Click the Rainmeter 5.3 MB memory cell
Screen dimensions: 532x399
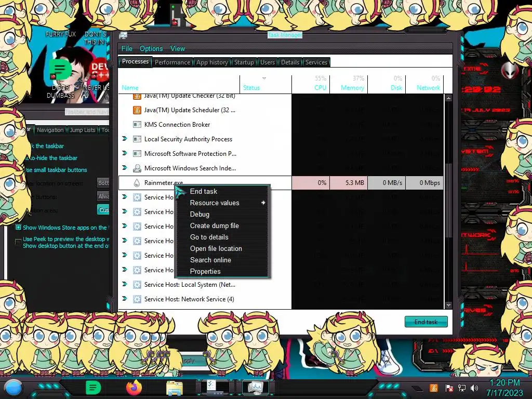(x=349, y=182)
